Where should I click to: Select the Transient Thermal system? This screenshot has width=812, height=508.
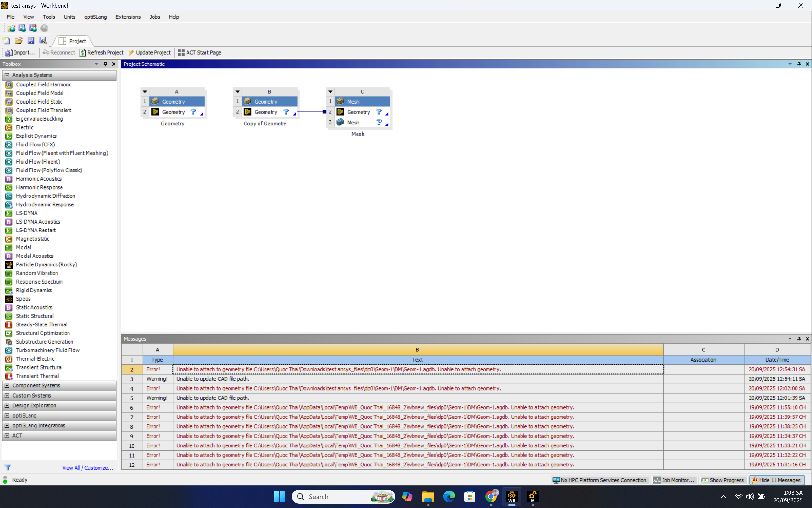coord(37,376)
